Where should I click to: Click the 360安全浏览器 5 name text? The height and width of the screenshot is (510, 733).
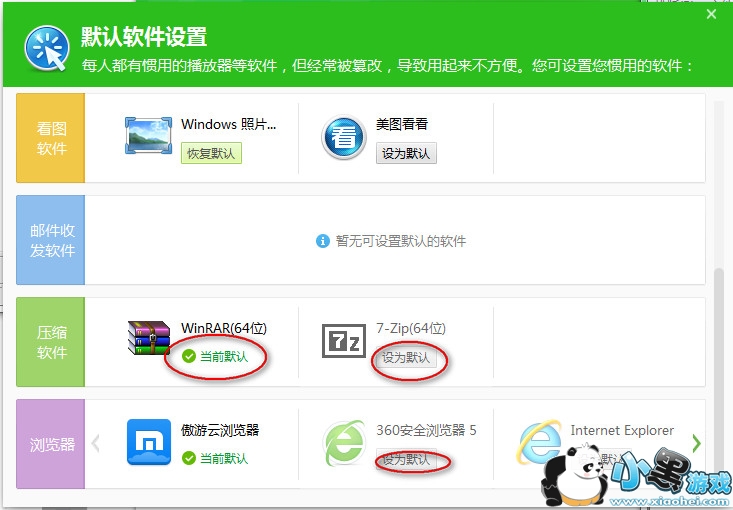click(x=426, y=430)
